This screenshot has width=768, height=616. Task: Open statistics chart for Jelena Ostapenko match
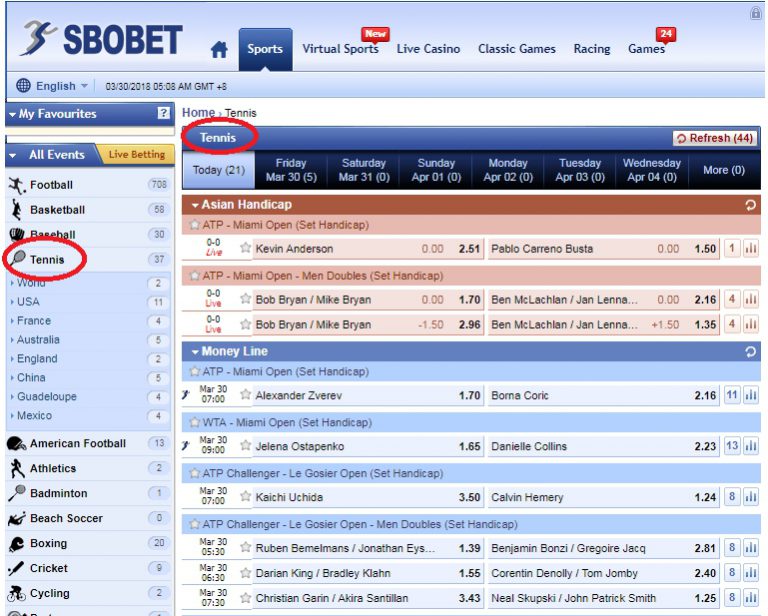[x=751, y=446]
